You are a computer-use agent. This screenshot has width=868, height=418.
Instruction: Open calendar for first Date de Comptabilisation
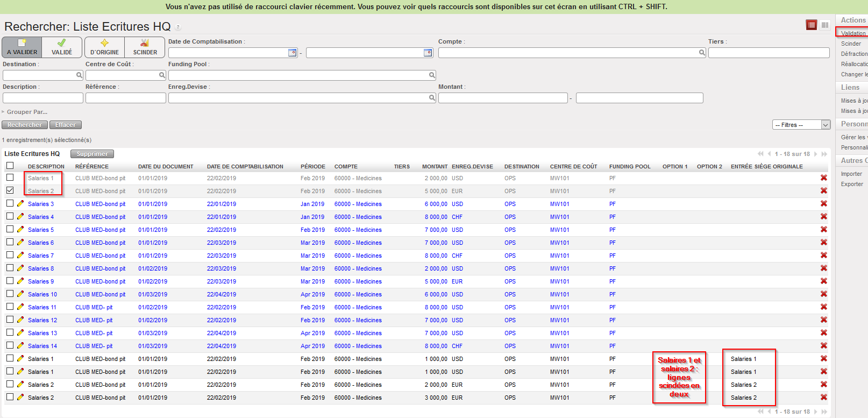(293, 53)
